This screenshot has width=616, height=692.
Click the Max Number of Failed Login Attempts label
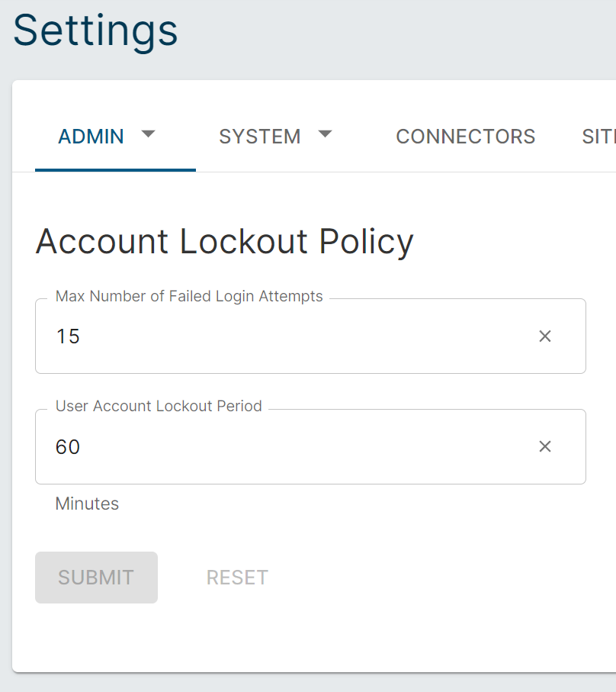189,297
